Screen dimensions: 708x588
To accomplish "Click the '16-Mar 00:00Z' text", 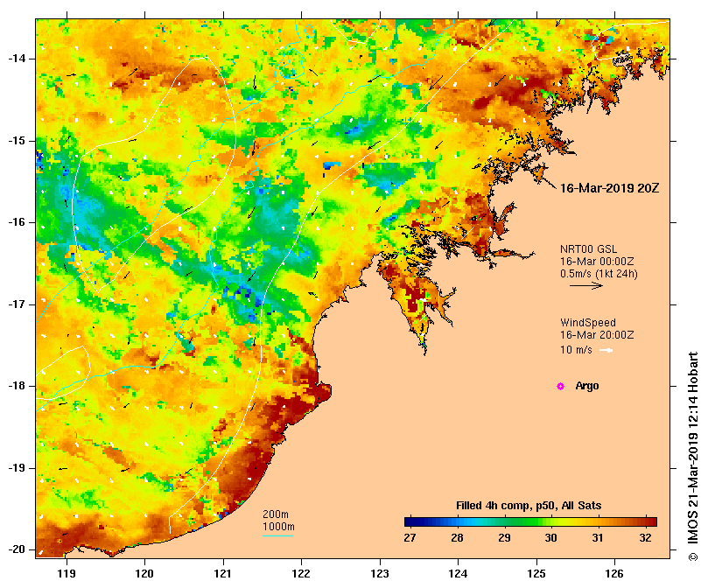I will click(597, 262).
